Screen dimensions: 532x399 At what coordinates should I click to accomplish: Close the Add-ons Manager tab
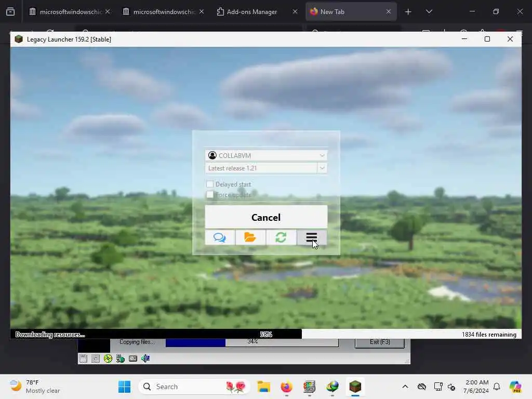(295, 11)
